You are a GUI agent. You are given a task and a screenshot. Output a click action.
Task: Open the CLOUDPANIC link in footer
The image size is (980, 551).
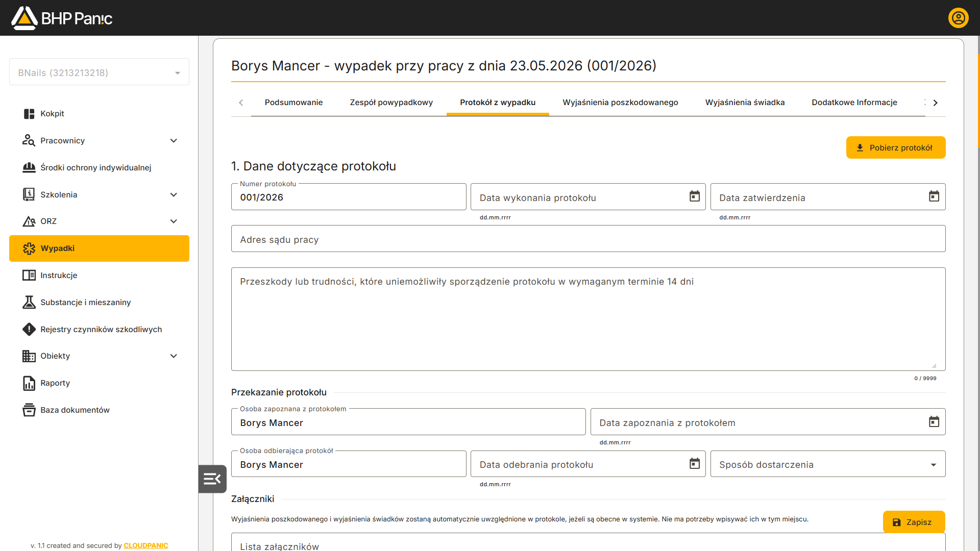pos(146,545)
